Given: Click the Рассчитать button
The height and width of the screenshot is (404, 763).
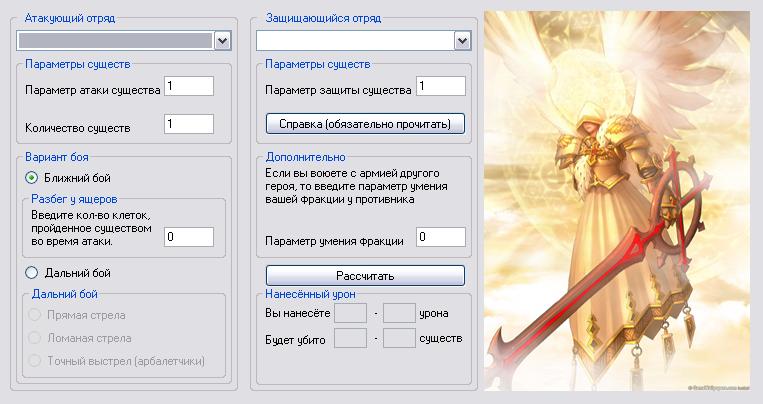Looking at the screenshot, I should point(365,275).
